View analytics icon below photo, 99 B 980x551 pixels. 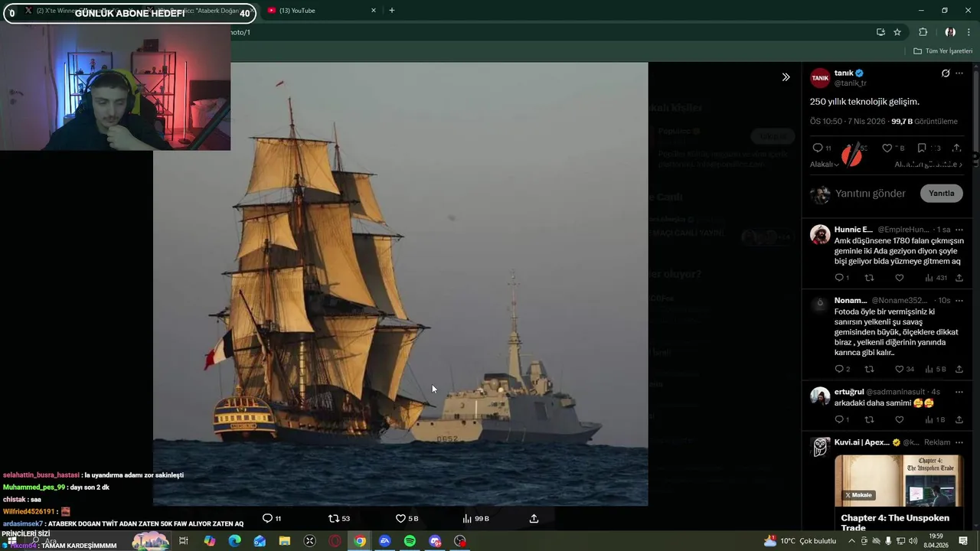click(467, 518)
